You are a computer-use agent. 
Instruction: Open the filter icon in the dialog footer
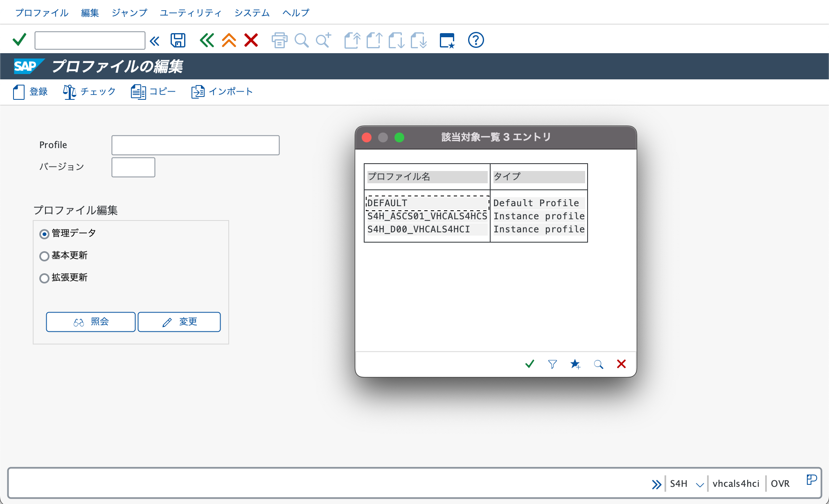tap(552, 364)
